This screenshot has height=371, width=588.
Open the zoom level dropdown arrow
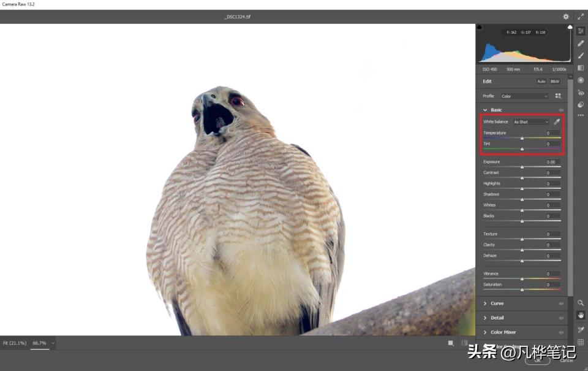click(53, 343)
